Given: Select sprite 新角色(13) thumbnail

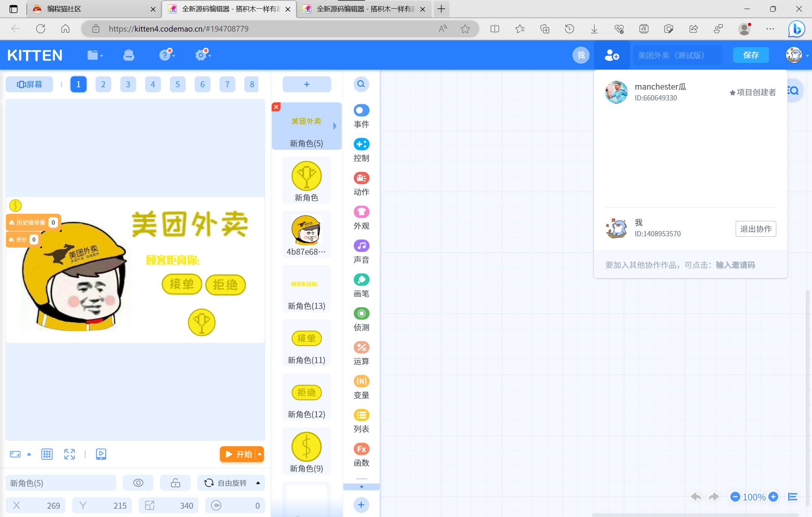Looking at the screenshot, I should (306, 289).
